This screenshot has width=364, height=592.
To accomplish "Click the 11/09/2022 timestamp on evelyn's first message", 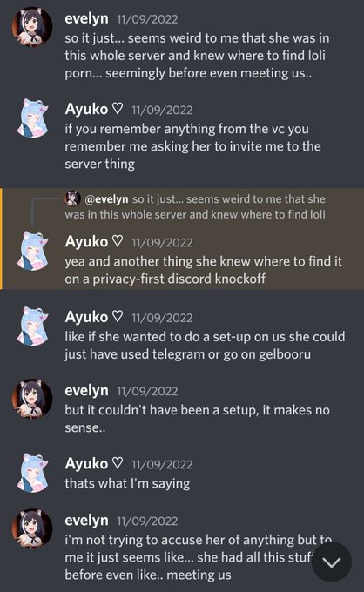I will point(147,19).
